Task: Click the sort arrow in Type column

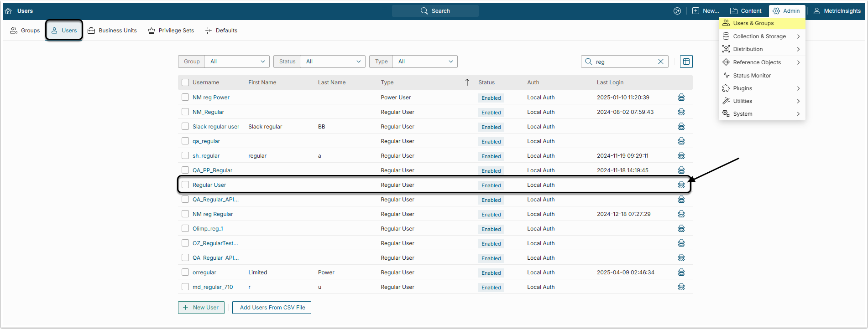Action: click(x=467, y=82)
